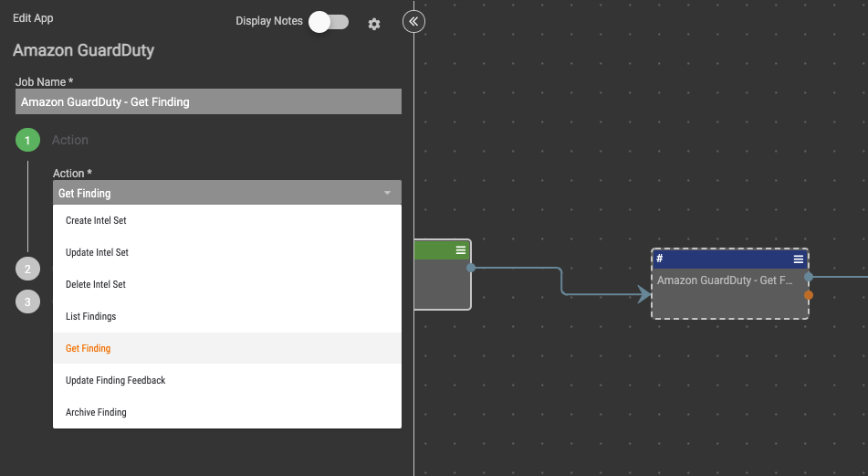Click the Action step title
Screen dimensions: 868x476
click(x=69, y=140)
